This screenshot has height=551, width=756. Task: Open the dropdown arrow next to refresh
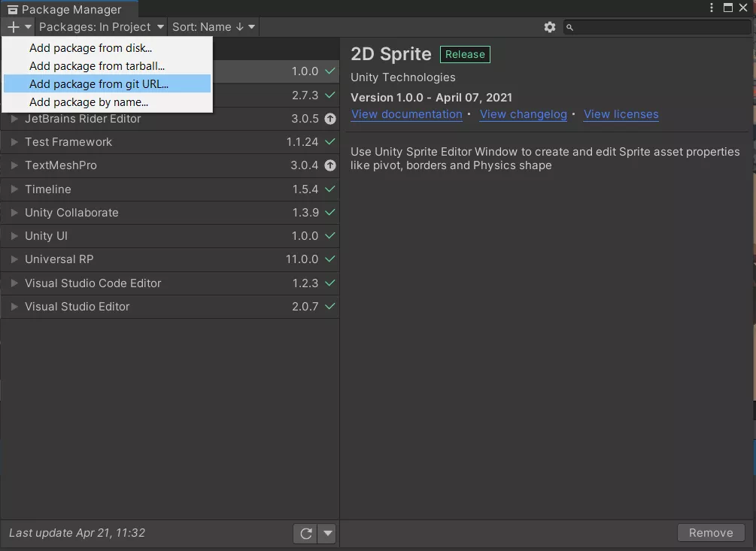click(x=327, y=534)
